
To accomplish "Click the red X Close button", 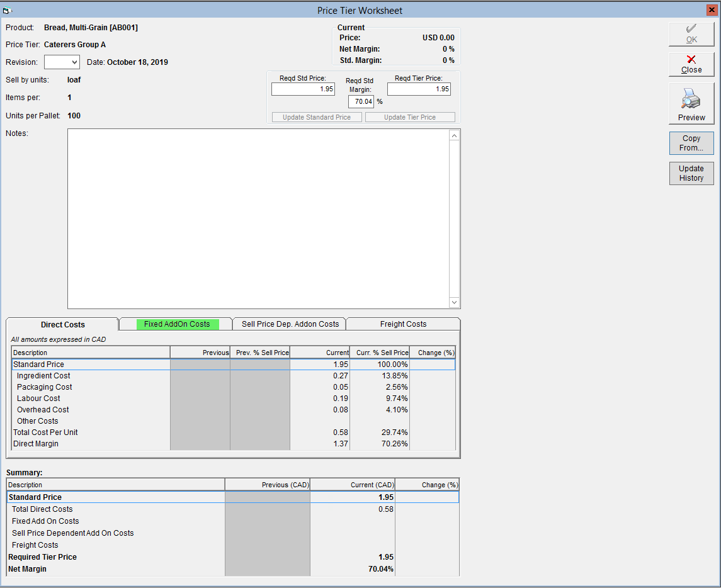I will [691, 64].
